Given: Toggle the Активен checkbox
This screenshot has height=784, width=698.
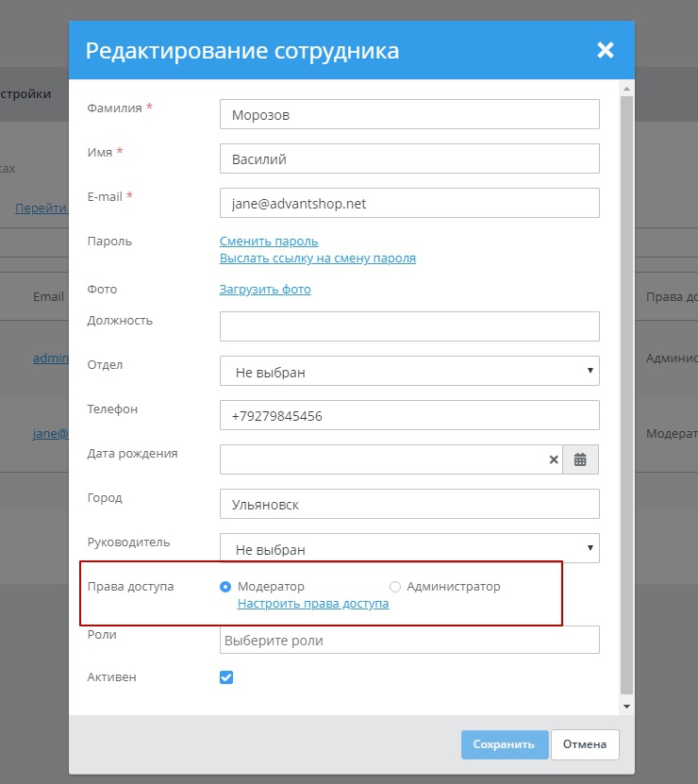Looking at the screenshot, I should pyautogui.click(x=226, y=677).
